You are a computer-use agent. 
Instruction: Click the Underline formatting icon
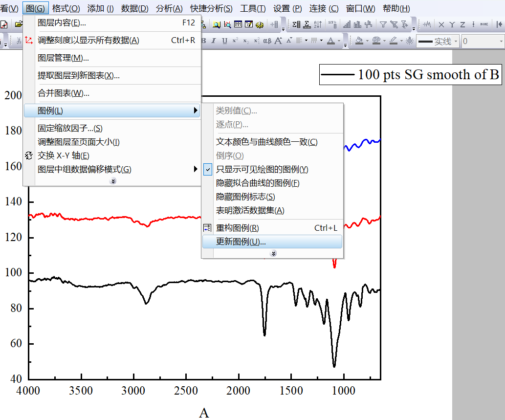click(224, 42)
